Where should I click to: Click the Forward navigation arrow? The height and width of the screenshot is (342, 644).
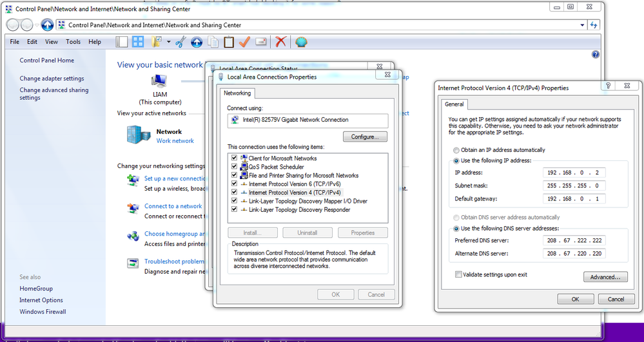(x=26, y=26)
